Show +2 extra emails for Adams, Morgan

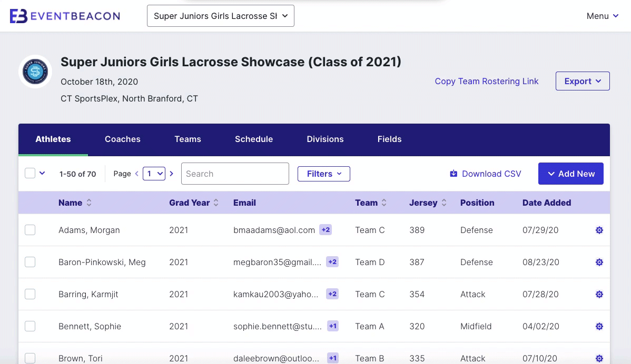click(x=326, y=230)
